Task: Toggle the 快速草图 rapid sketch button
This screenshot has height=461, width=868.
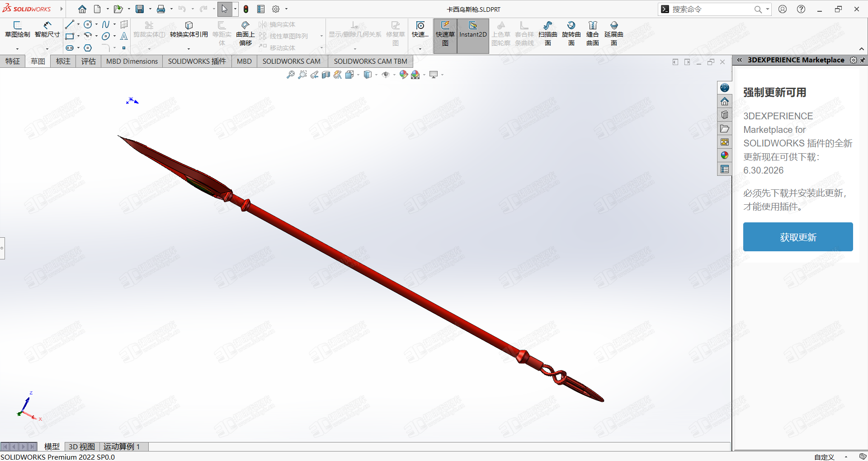Action: click(445, 36)
